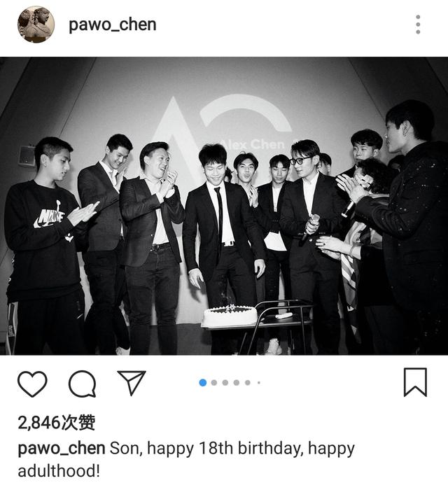448x483 pixels.
Task: Open pawo_chen username in the post header
Action: coord(113,24)
